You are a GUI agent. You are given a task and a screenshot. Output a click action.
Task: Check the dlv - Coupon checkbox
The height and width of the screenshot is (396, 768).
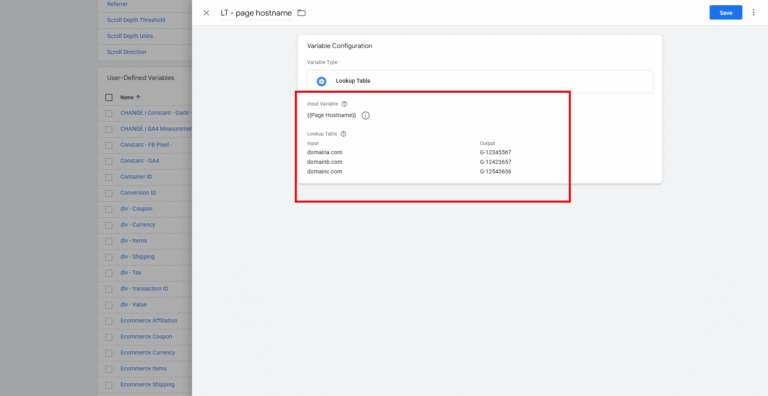[109, 209]
